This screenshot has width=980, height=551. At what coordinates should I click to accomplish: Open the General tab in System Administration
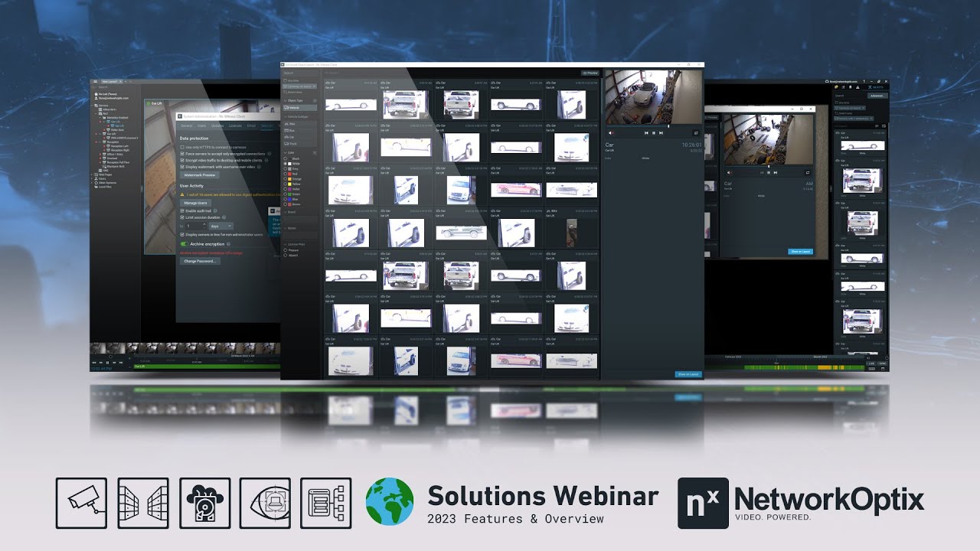(x=186, y=126)
